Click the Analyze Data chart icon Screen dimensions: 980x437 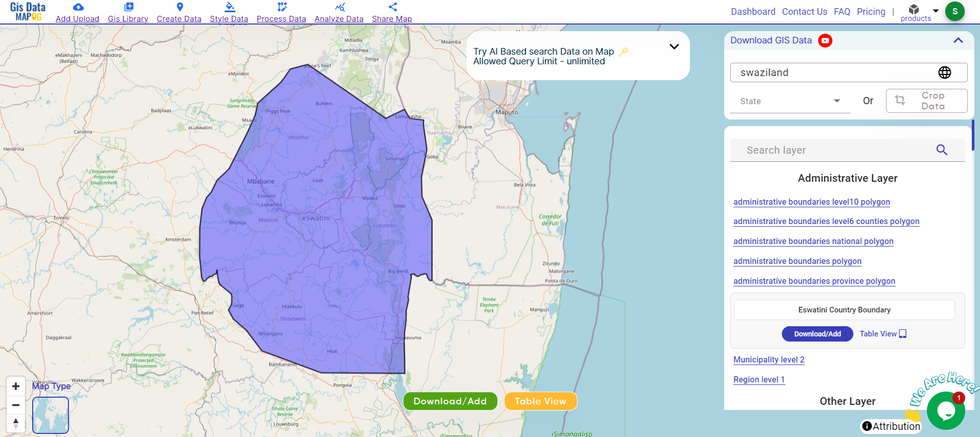point(340,7)
